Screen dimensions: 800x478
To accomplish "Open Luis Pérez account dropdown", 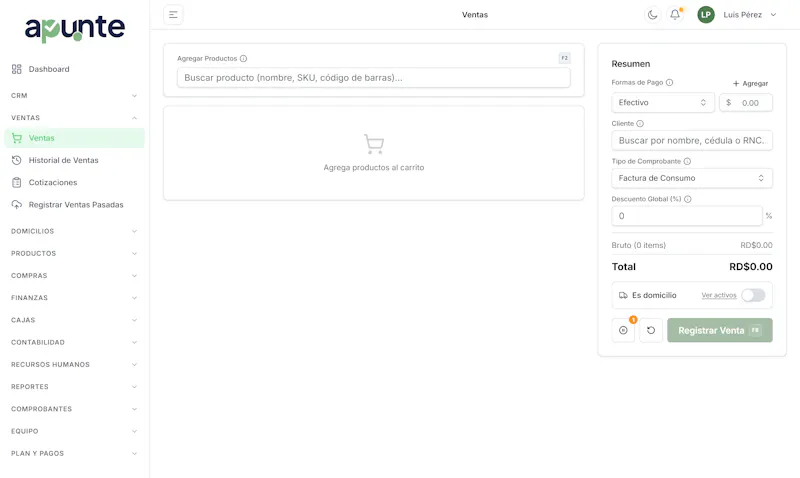I will tap(750, 15).
